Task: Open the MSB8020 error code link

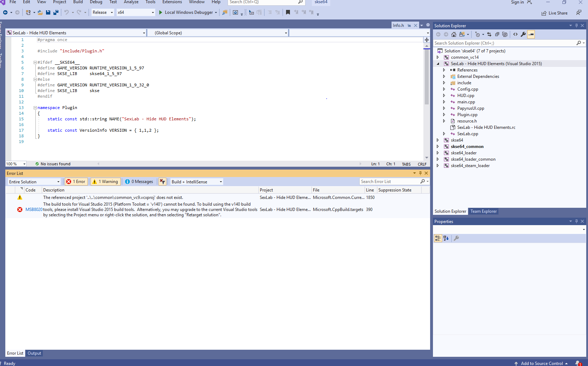Action: tap(34, 210)
